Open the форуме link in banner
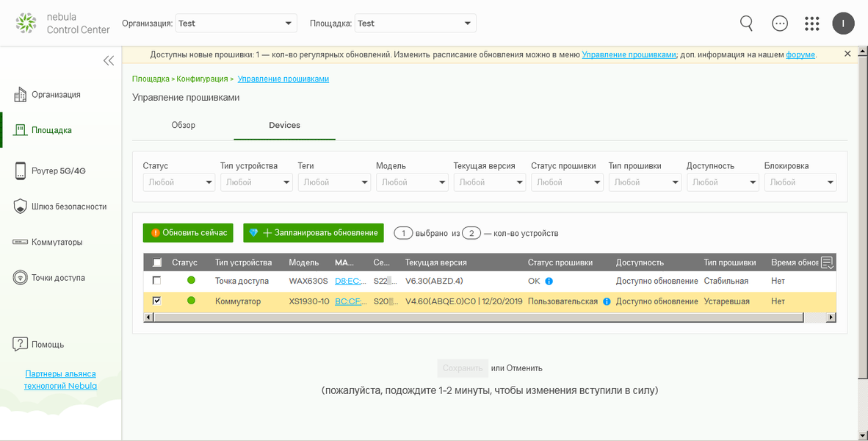Screen dimensions: 868x441 [x=800, y=55]
